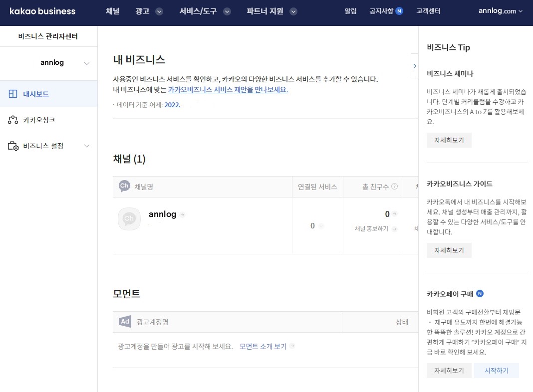533x392 pixels.
Task: Open the 대시보드 grid icon
Action: (x=13, y=94)
